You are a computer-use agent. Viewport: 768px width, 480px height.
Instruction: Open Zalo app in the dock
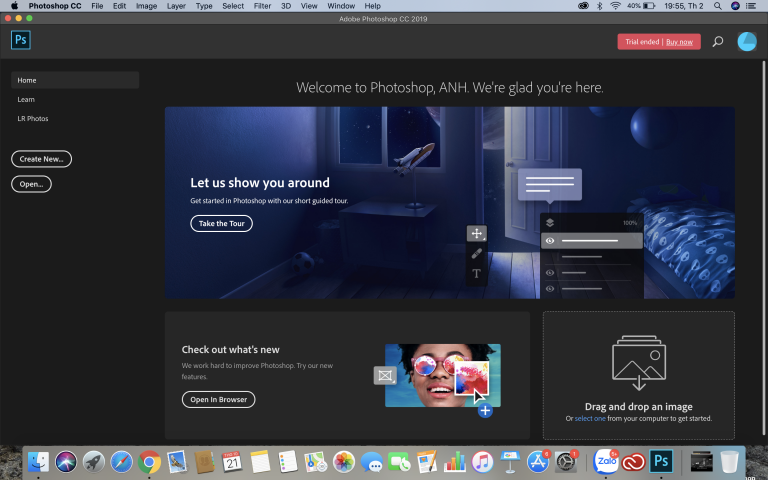[606, 462]
